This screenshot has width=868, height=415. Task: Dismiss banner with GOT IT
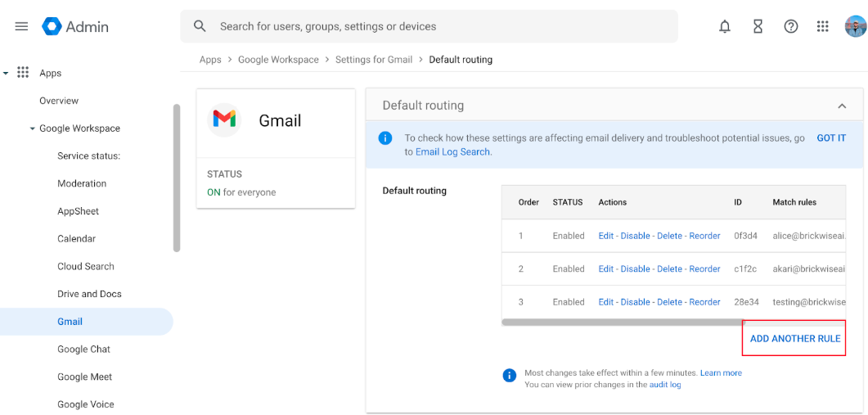(831, 138)
